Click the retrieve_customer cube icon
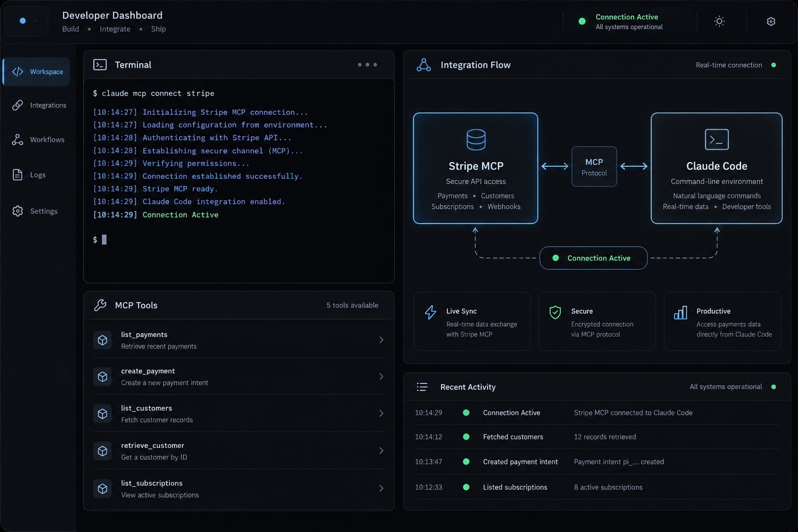This screenshot has height=532, width=798. point(102,451)
